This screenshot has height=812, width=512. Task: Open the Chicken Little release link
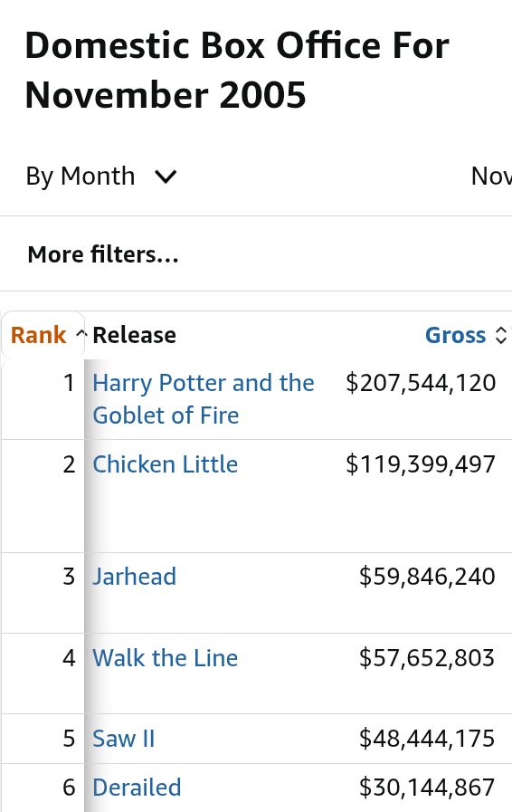click(166, 464)
